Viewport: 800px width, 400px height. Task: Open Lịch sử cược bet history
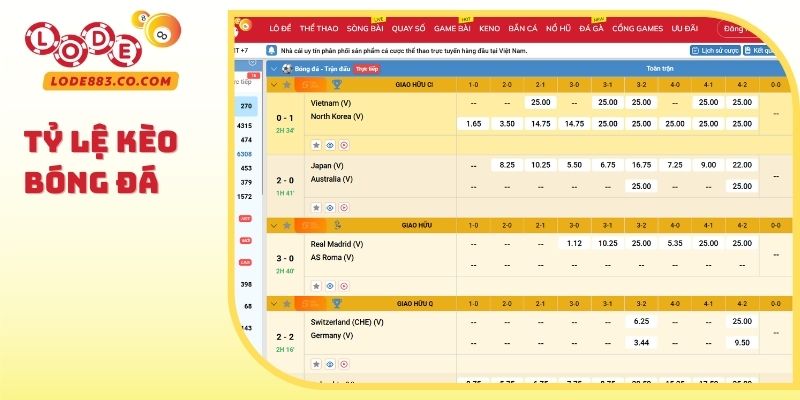coord(715,51)
